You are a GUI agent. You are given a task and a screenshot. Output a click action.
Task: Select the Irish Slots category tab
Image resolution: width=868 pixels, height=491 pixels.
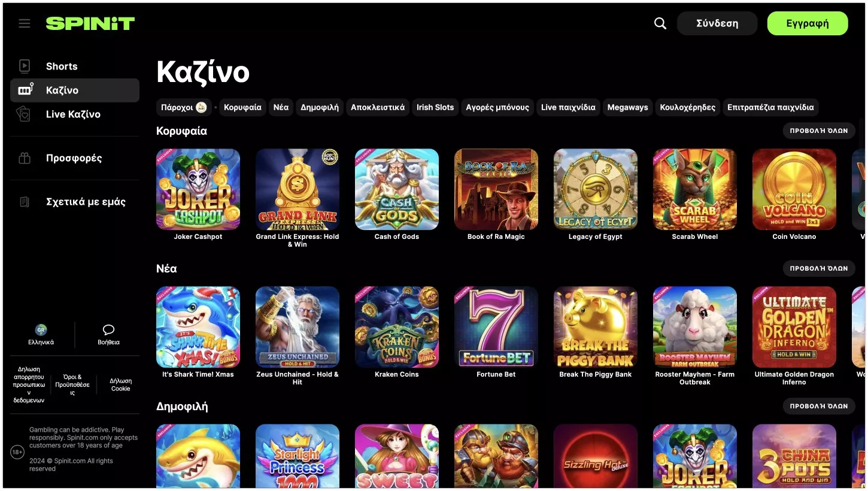pos(435,107)
